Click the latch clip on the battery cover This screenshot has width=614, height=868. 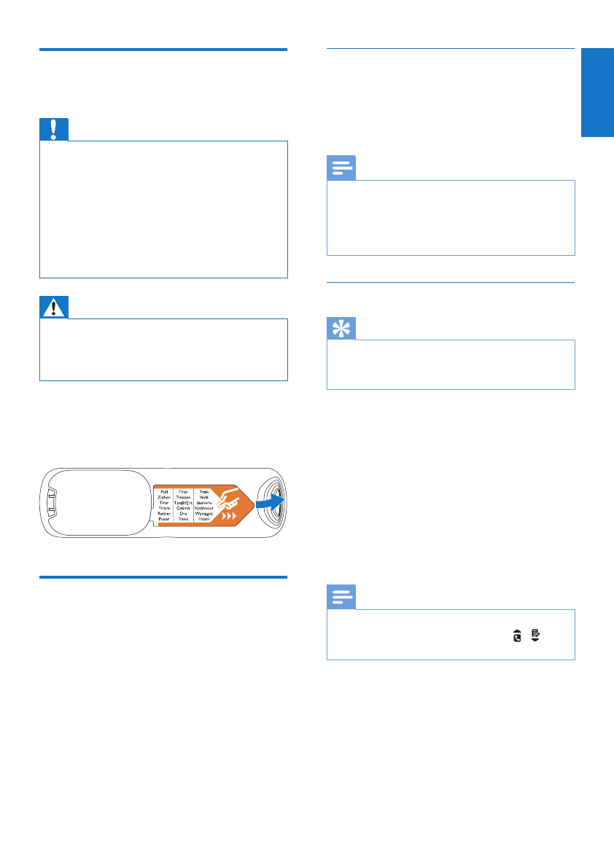click(52, 504)
